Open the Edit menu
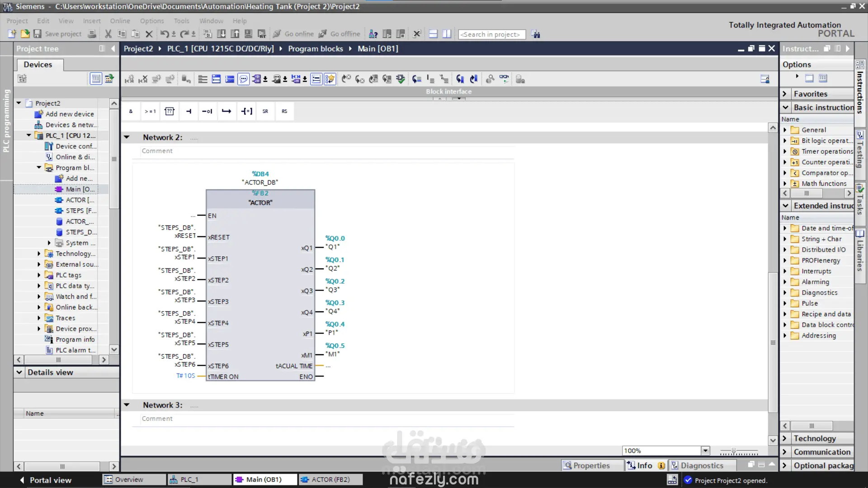This screenshot has height=488, width=868. [43, 21]
